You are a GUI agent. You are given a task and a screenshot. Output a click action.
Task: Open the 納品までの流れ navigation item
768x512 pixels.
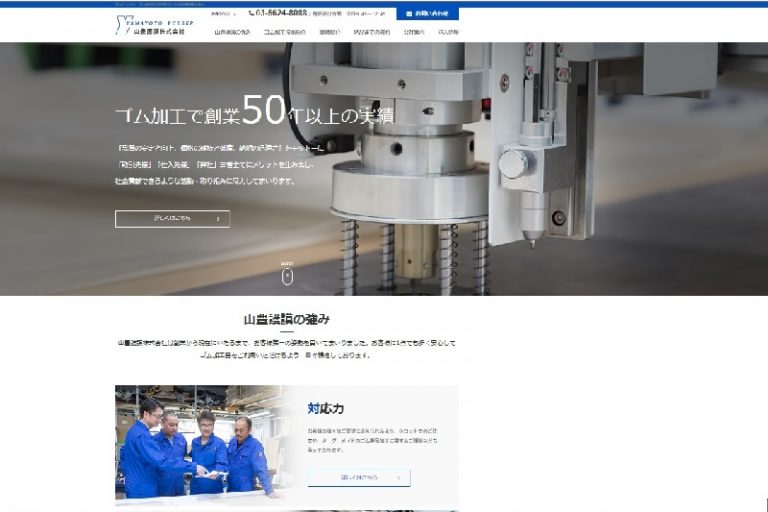tap(372, 32)
